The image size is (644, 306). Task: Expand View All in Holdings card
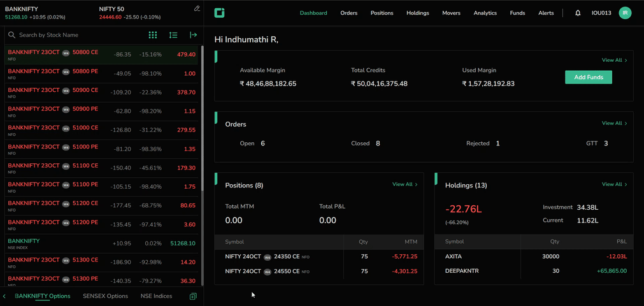(x=614, y=184)
